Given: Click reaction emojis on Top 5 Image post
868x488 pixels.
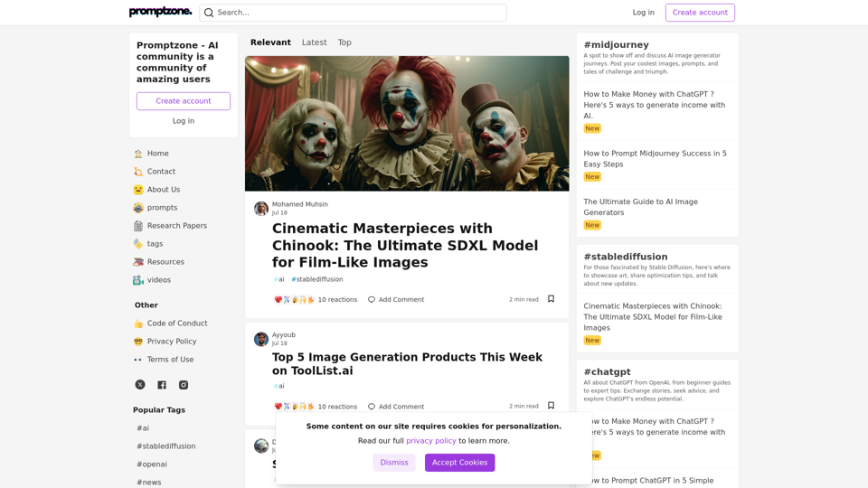Looking at the screenshot, I should (294, 406).
